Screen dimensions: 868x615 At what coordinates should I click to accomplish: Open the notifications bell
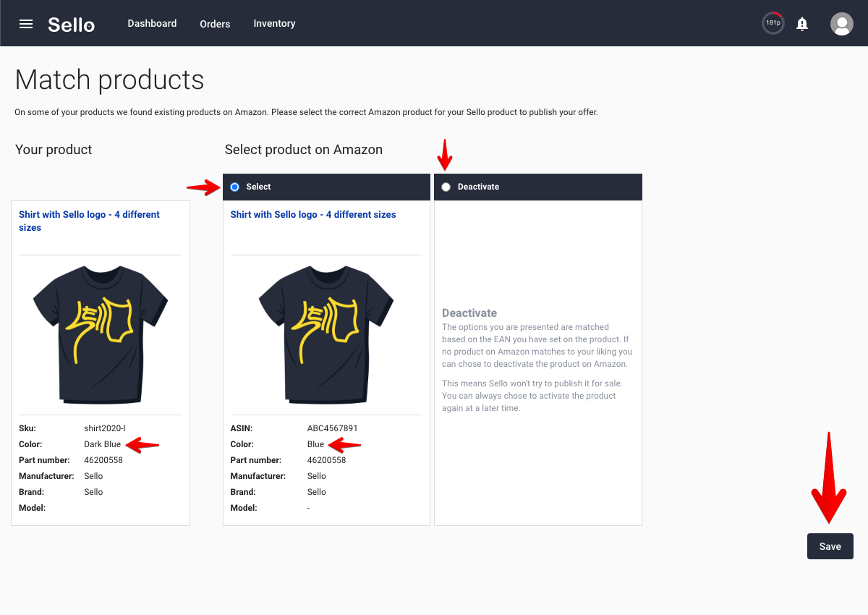pos(802,24)
